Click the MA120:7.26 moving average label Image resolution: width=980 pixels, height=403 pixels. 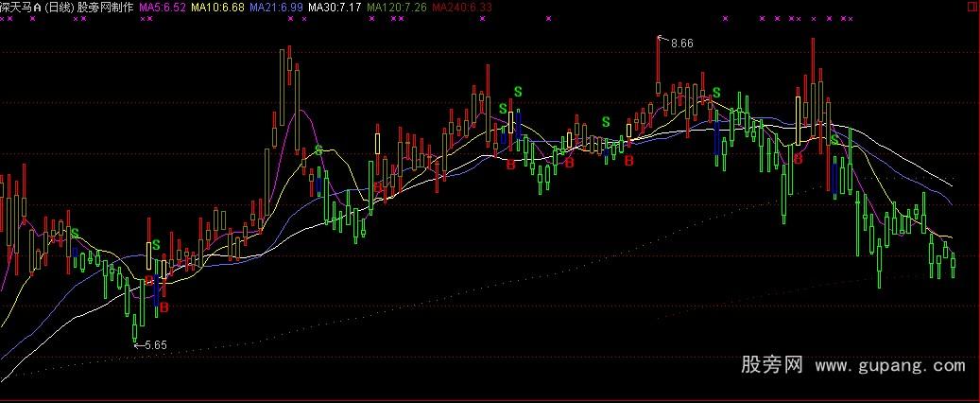(397, 8)
